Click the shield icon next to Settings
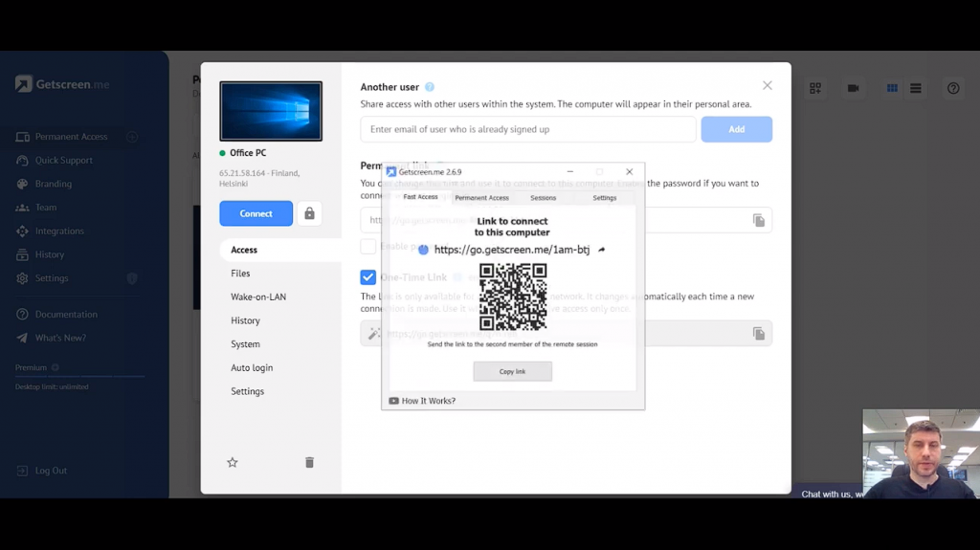This screenshot has width=980, height=550. tap(132, 278)
